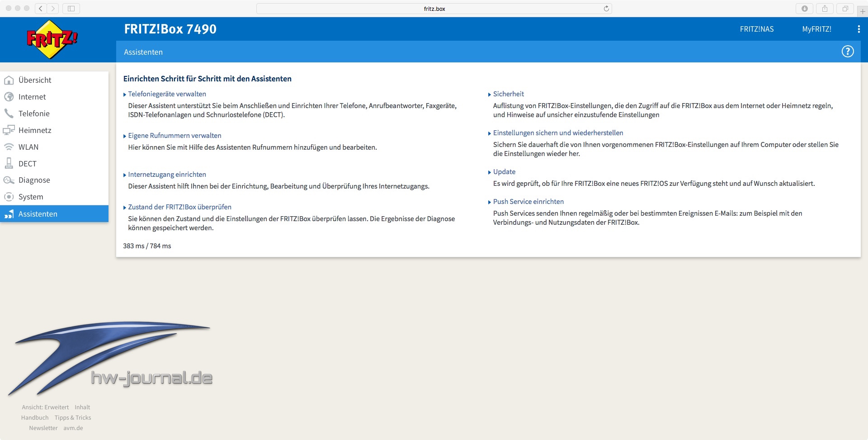Open the Telefonie menu item
Image resolution: width=868 pixels, height=440 pixels.
coord(54,114)
